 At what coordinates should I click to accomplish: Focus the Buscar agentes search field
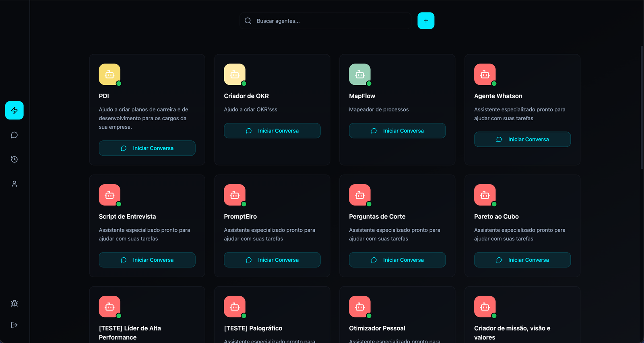(x=330, y=21)
